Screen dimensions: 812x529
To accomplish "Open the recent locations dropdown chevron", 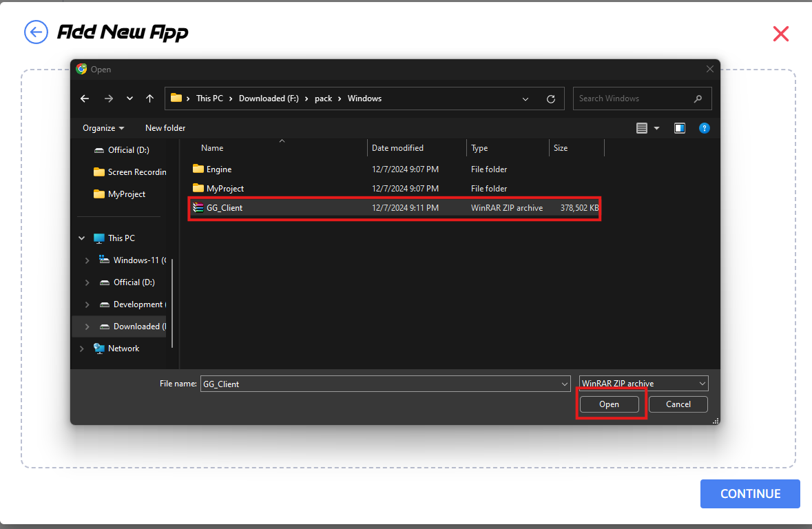I will pos(129,98).
